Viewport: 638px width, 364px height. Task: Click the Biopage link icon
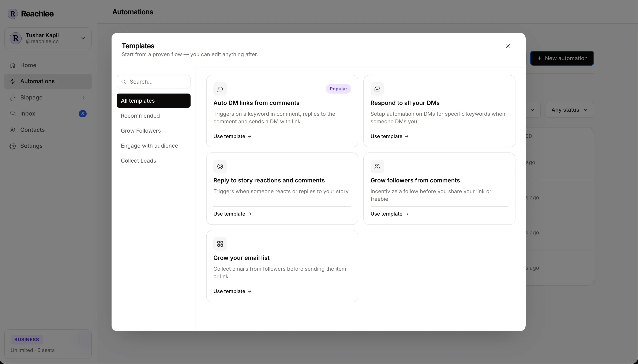13,98
